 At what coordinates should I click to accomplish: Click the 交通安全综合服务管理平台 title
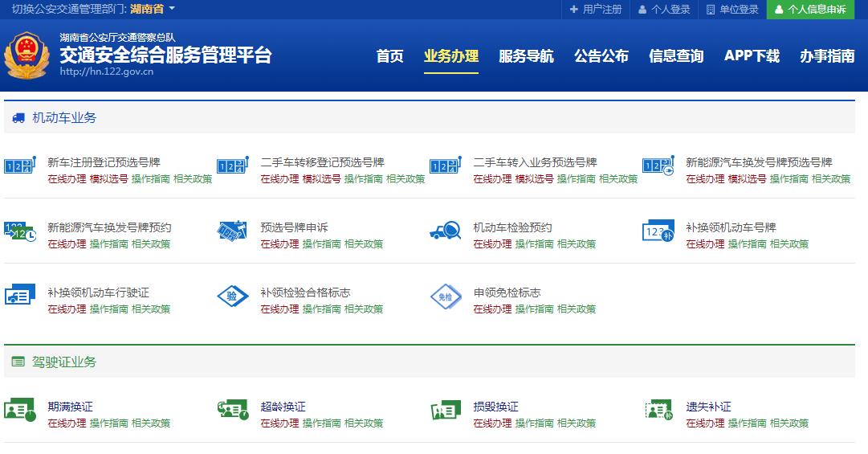coord(165,55)
